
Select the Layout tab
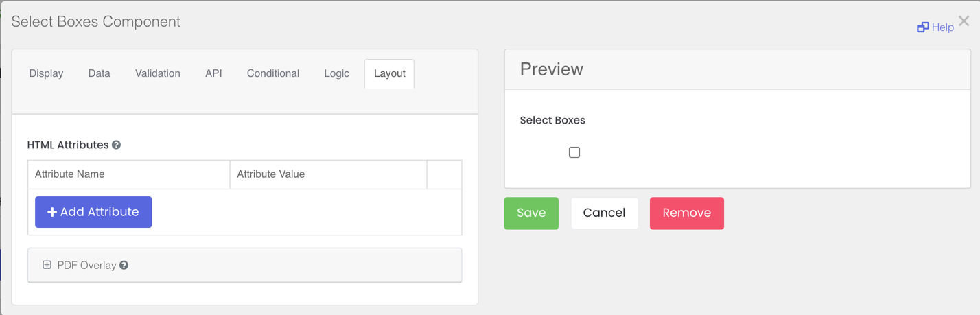click(389, 73)
